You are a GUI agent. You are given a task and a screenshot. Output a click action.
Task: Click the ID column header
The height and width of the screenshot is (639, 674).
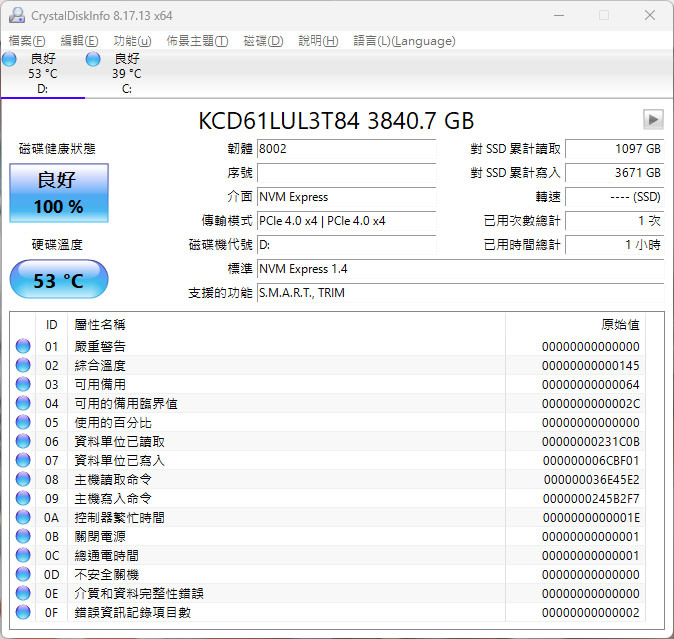pyautogui.click(x=52, y=325)
